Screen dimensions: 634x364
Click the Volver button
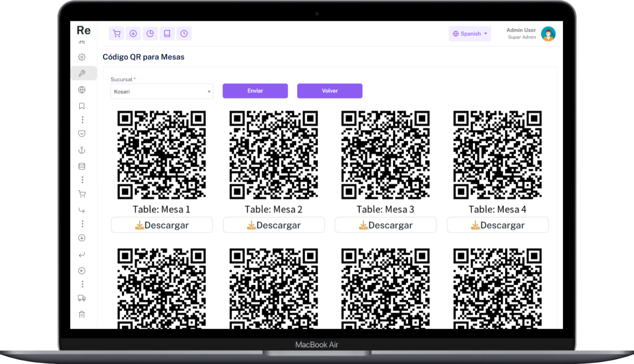tap(329, 91)
